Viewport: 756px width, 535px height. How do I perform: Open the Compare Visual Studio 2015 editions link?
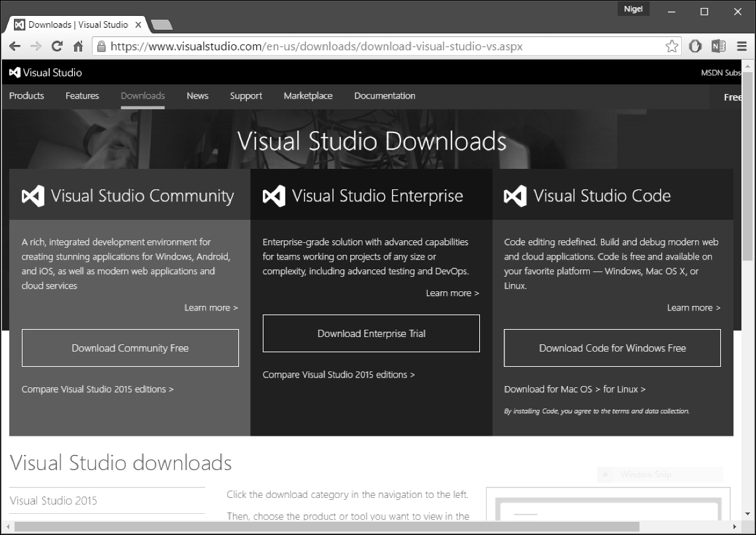click(97, 389)
